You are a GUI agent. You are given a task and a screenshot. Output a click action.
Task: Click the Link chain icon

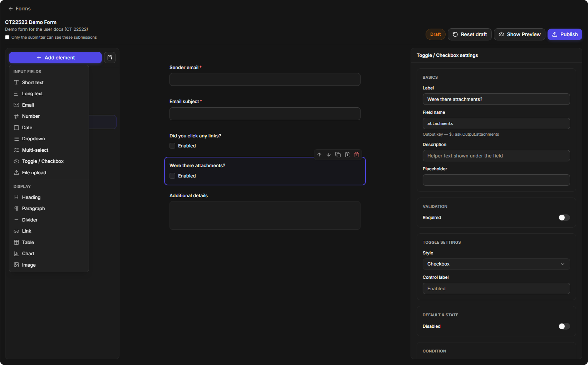coord(16,231)
